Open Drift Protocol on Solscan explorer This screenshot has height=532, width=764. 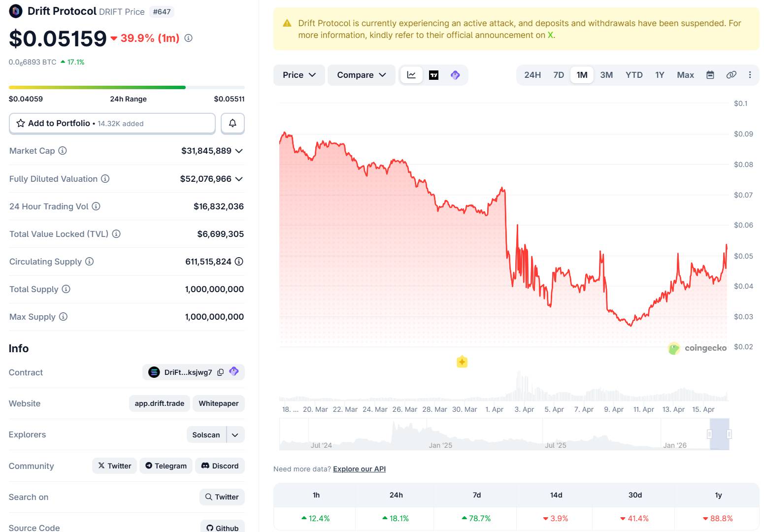[205, 434]
